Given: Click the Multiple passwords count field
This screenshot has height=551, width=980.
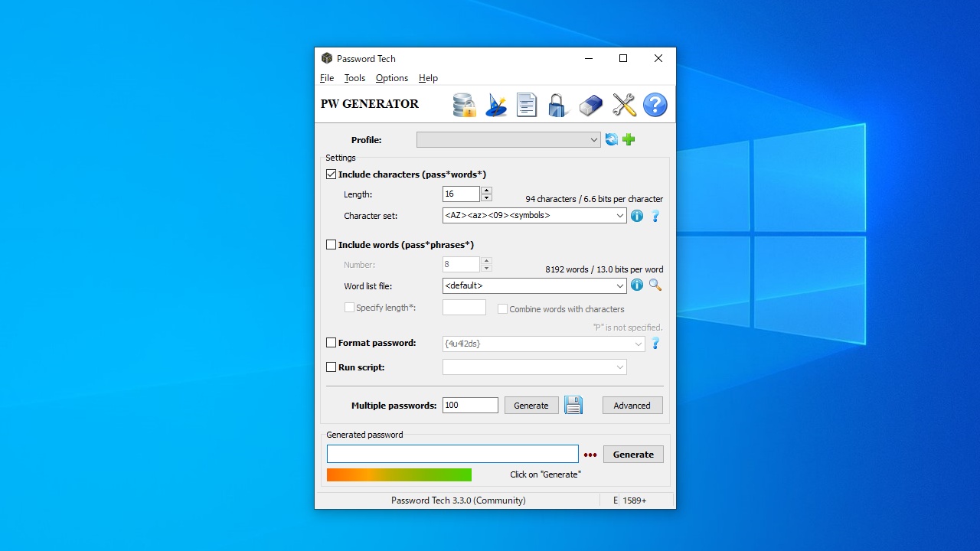Looking at the screenshot, I should click(470, 406).
